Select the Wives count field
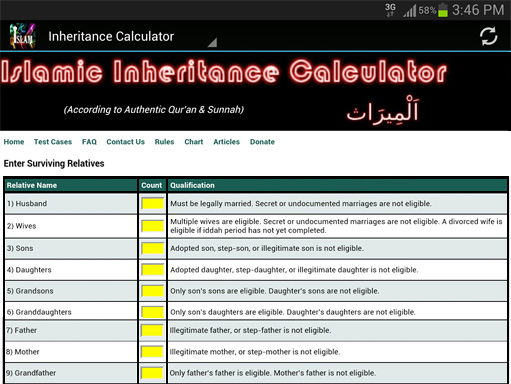The width and height of the screenshot is (511, 384). 153,226
